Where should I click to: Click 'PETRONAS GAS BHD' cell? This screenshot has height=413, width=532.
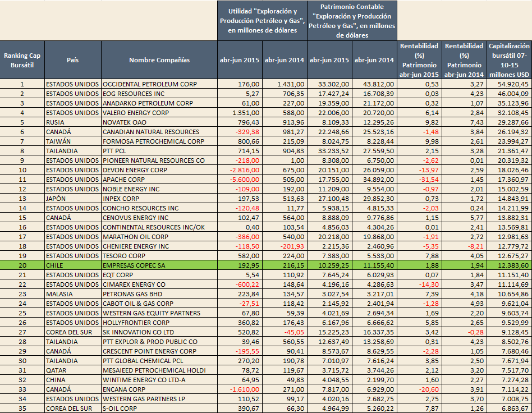click(159, 294)
